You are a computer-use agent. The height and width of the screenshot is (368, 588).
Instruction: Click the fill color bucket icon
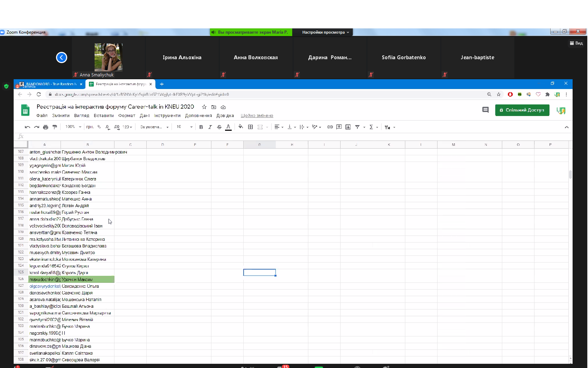pos(240,127)
